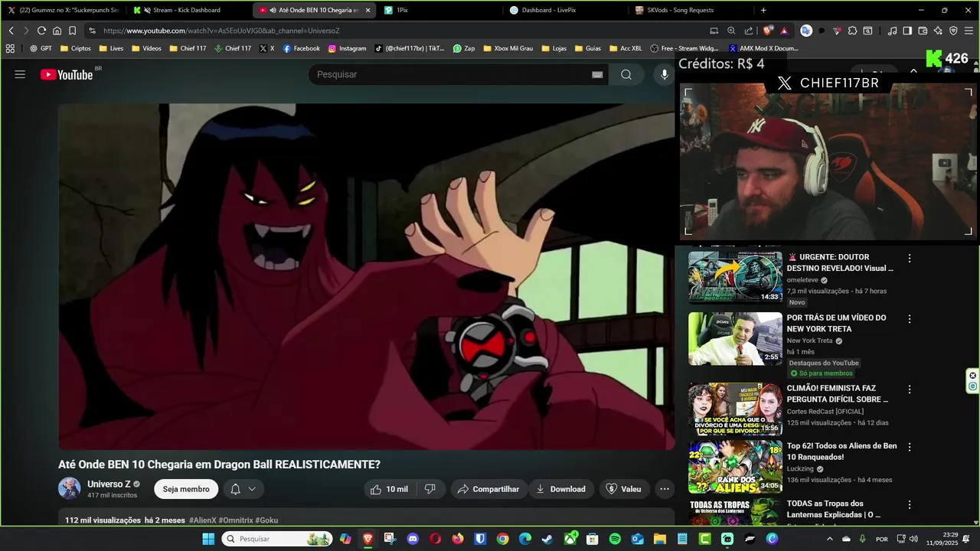Open the Universo Z channel avatar
This screenshot has height=551, width=980.
click(70, 489)
